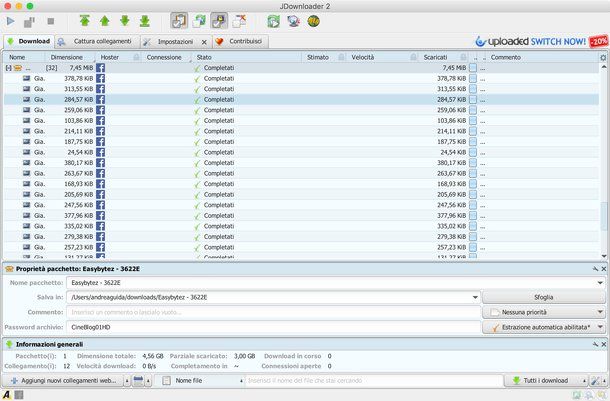Move selection to bottom of list
Screen dimensions: 610x401
pos(145,21)
